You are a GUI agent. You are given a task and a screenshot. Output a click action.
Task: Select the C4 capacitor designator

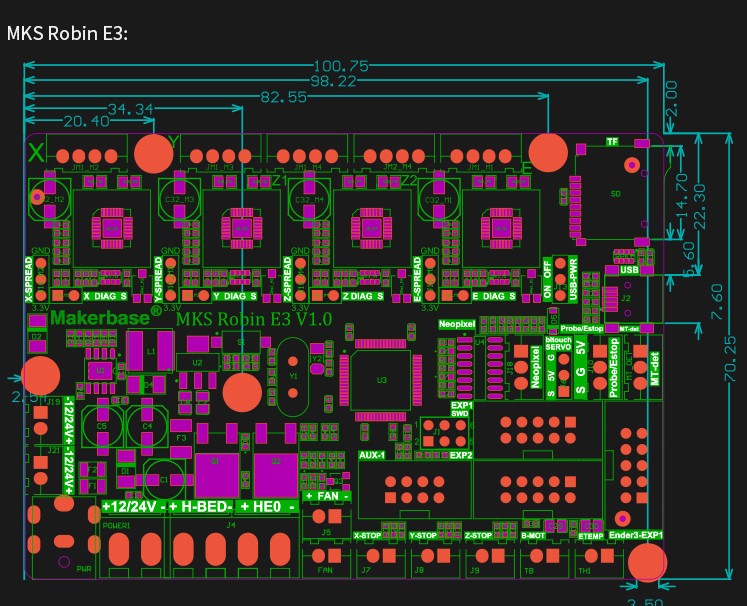(x=147, y=426)
